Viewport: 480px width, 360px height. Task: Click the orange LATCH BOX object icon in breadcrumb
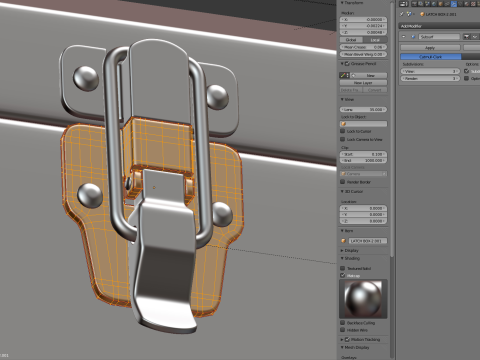coord(422,14)
